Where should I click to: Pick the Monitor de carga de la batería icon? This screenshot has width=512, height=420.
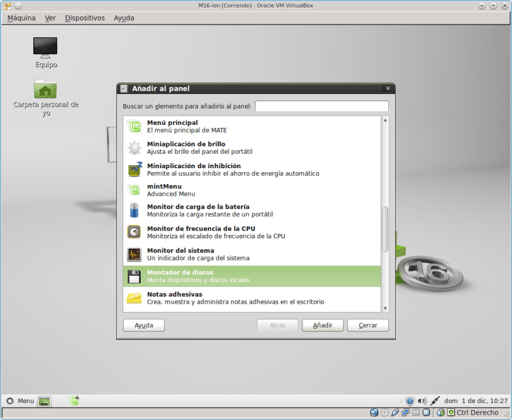point(134,210)
